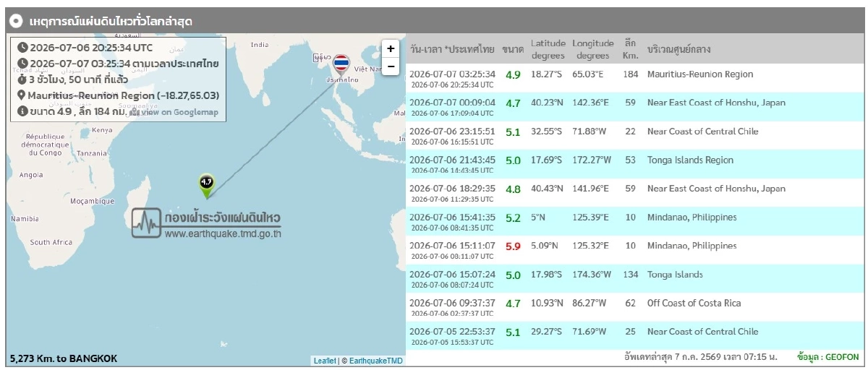Click the วัน-เวลา *ประเทศไทย column header
Viewport: 868px width, 370px height.
pyautogui.click(x=451, y=50)
